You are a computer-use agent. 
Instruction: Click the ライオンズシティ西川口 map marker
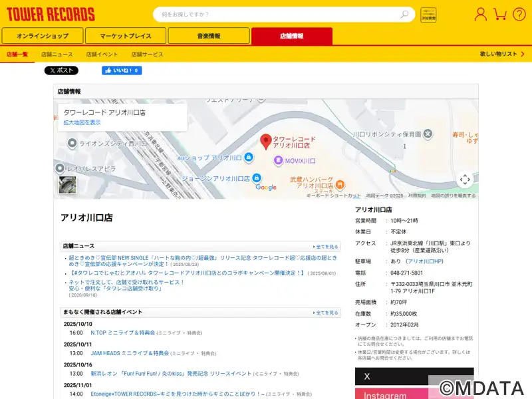coord(72,144)
